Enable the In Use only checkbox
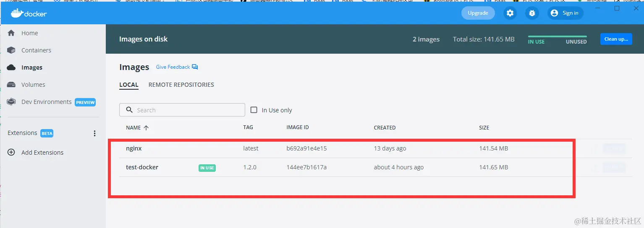 click(254, 110)
